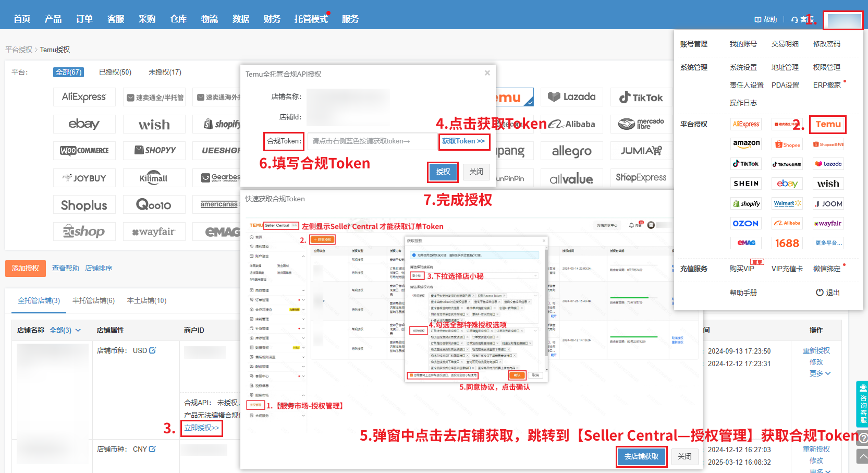Open the 财务 top navigation menu

[x=272, y=19]
